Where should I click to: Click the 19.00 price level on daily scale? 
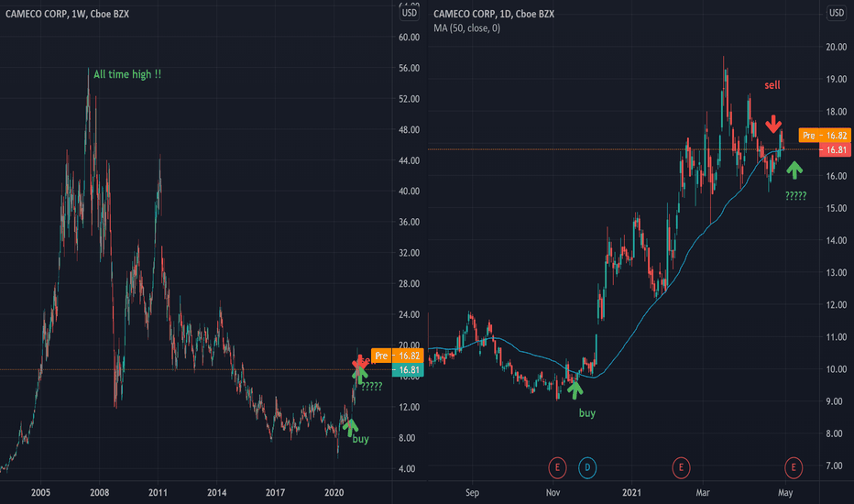pos(836,79)
